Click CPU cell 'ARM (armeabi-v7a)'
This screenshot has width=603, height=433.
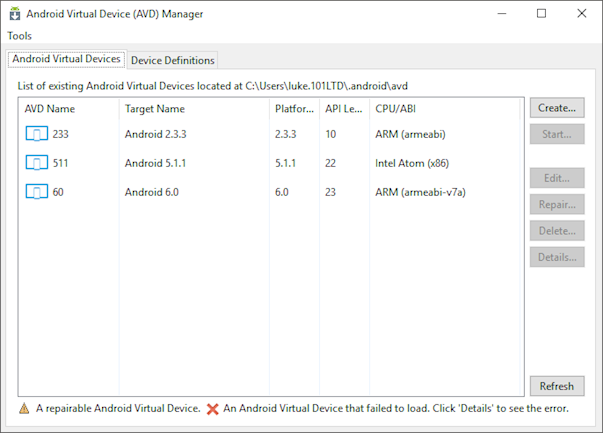click(420, 192)
